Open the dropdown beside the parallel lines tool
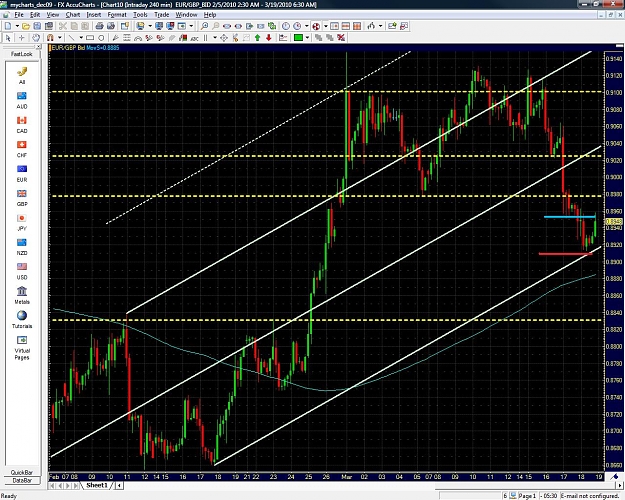Image resolution: width=625 pixels, height=500 pixels. point(215,38)
